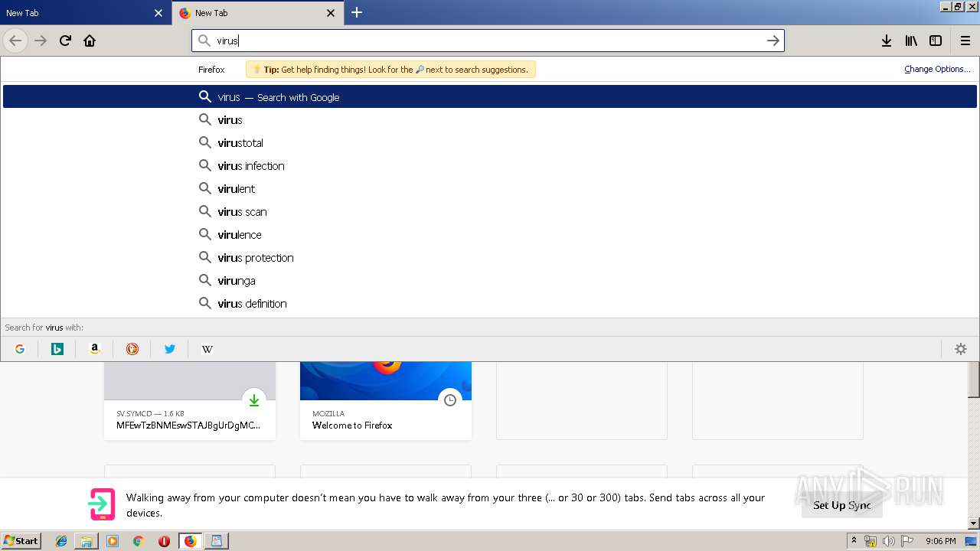The height and width of the screenshot is (551, 980).
Task: Search virus with the DuckDuckGo engine icon
Action: [x=132, y=349]
